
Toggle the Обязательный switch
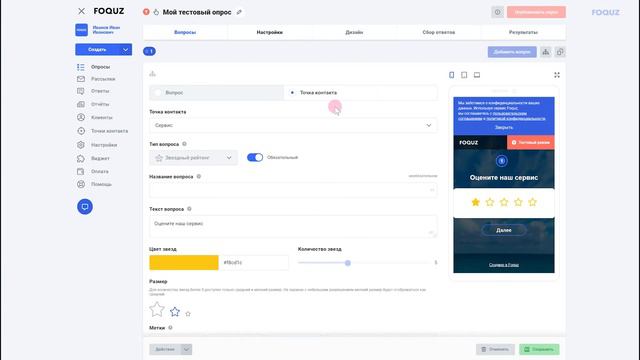[255, 158]
